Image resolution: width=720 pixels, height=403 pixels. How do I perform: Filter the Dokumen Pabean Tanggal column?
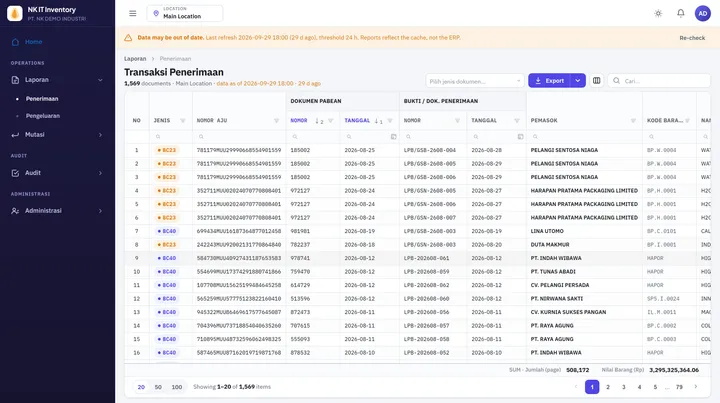(390, 121)
